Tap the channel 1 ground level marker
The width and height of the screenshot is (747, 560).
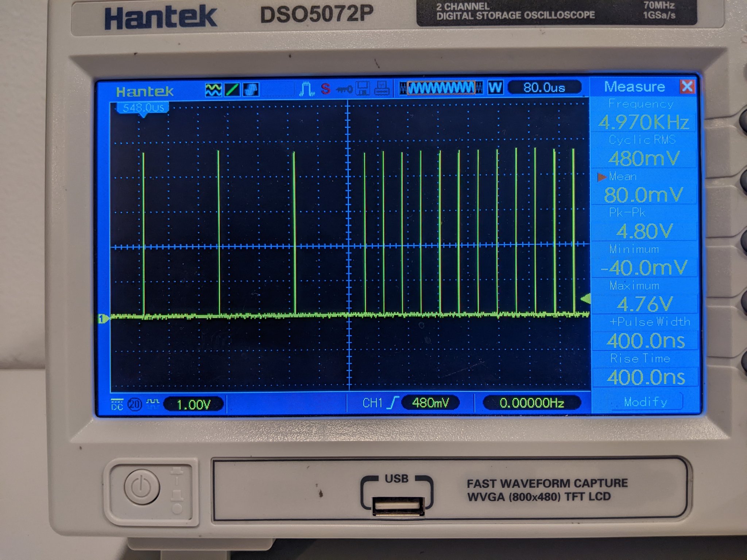coord(103,319)
